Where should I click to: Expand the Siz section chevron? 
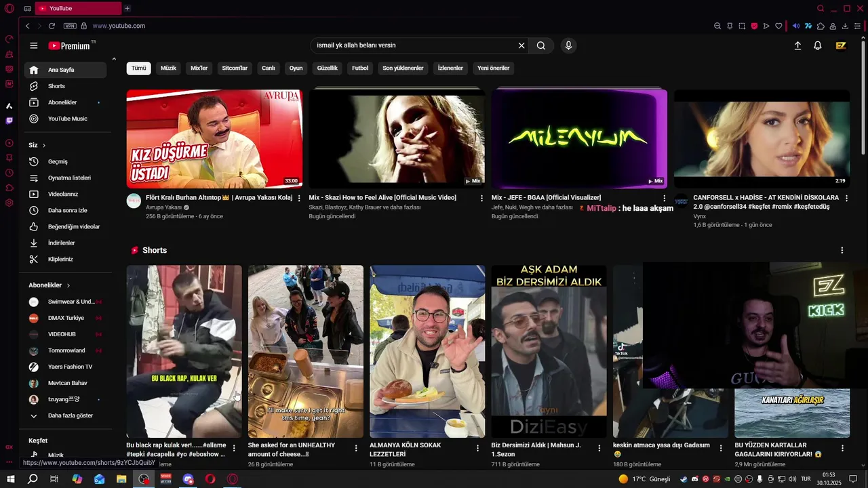coord(44,145)
